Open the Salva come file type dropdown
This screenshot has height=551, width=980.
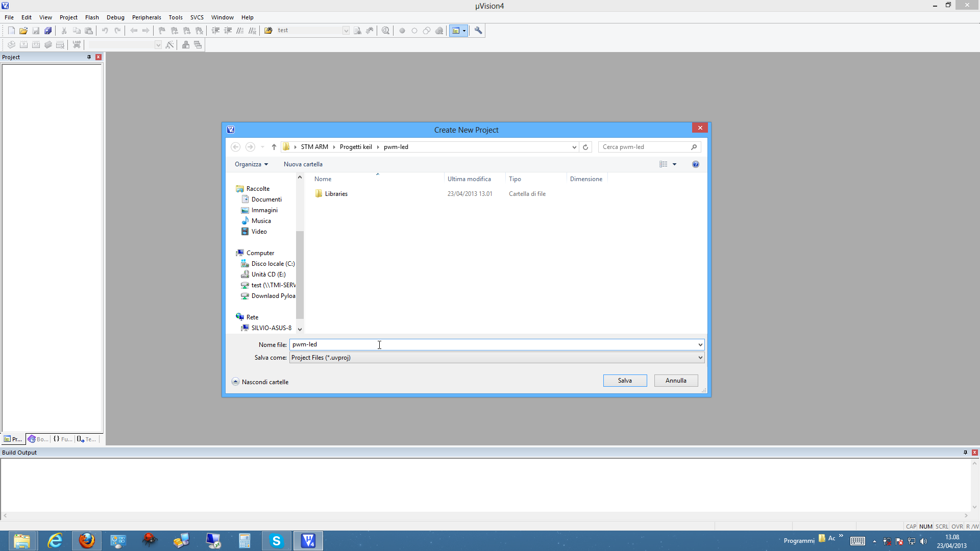700,358
